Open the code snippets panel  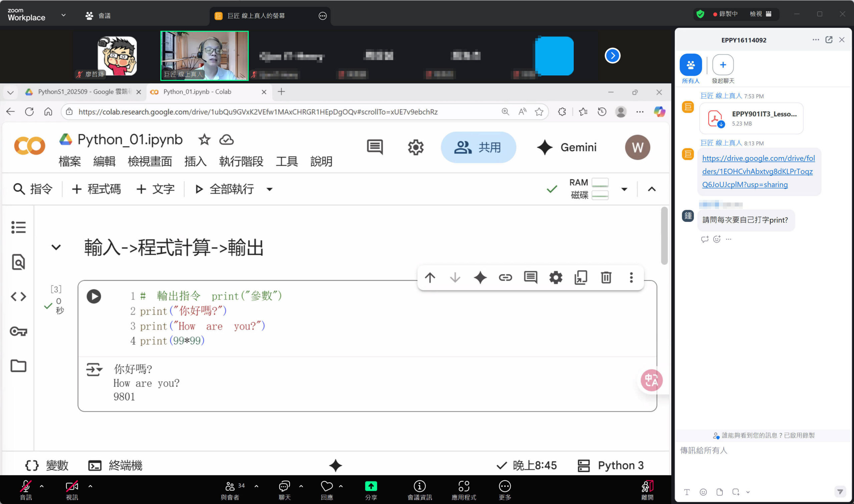coord(18,296)
